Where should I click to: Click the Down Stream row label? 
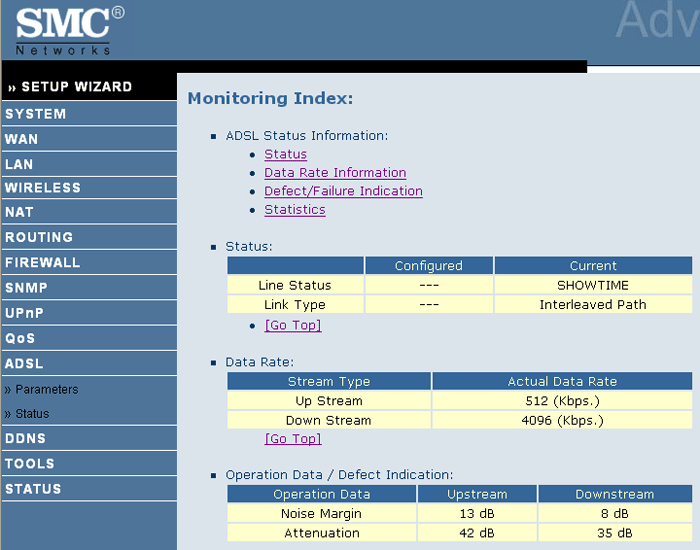coord(329,420)
